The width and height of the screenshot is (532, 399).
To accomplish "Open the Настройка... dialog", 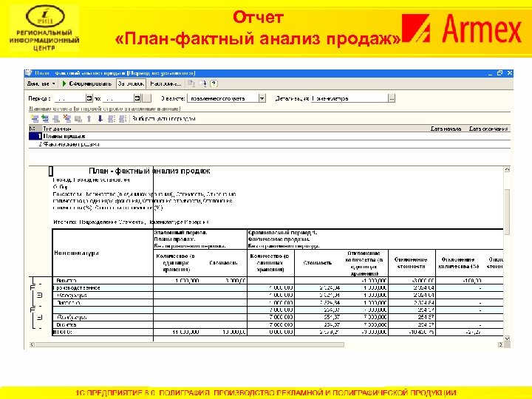I will pyautogui.click(x=166, y=83).
